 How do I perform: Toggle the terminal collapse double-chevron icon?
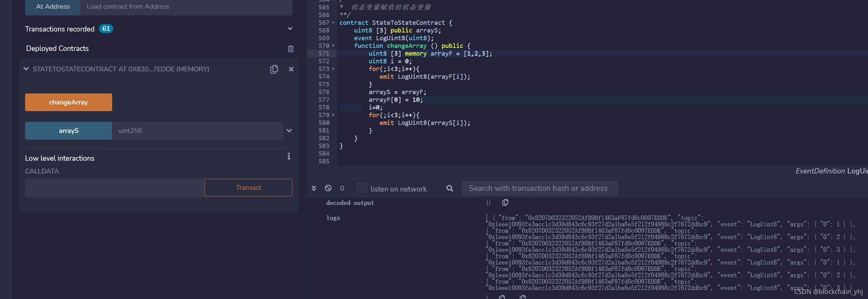[314, 189]
